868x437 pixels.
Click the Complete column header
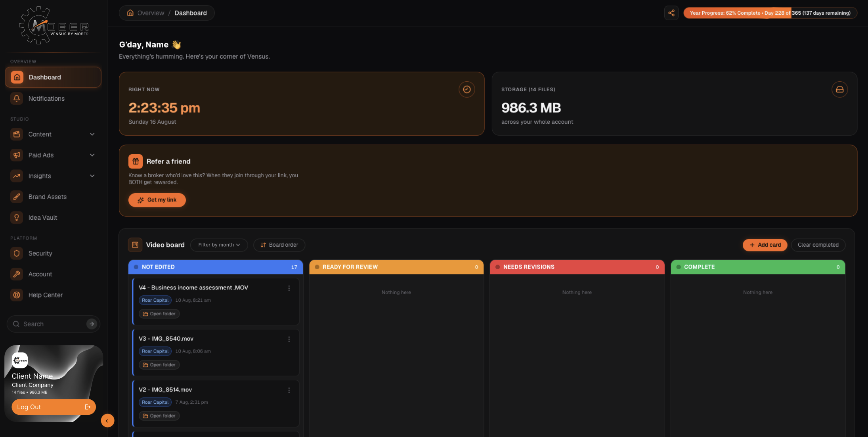coord(758,267)
